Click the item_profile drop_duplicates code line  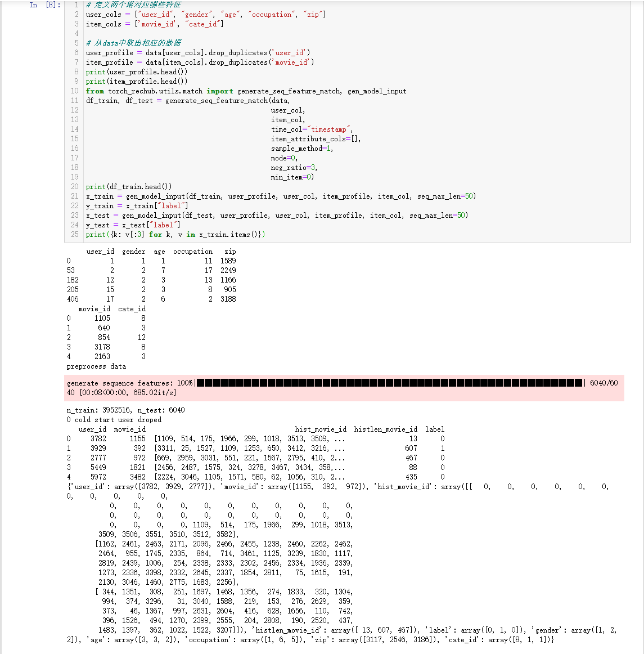(200, 62)
